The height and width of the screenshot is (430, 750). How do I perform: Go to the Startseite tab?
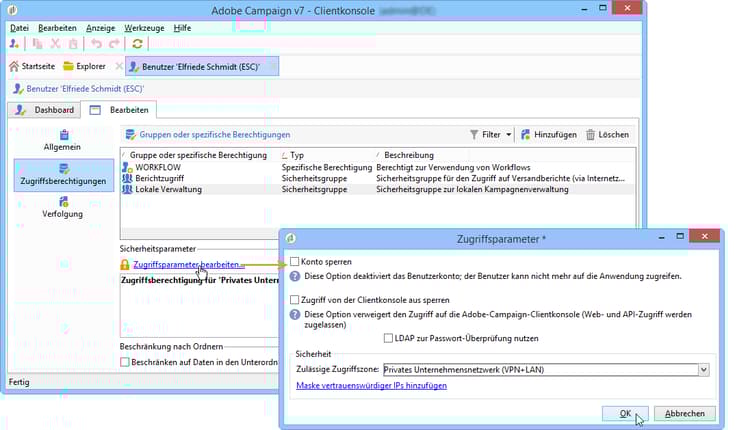[32, 66]
